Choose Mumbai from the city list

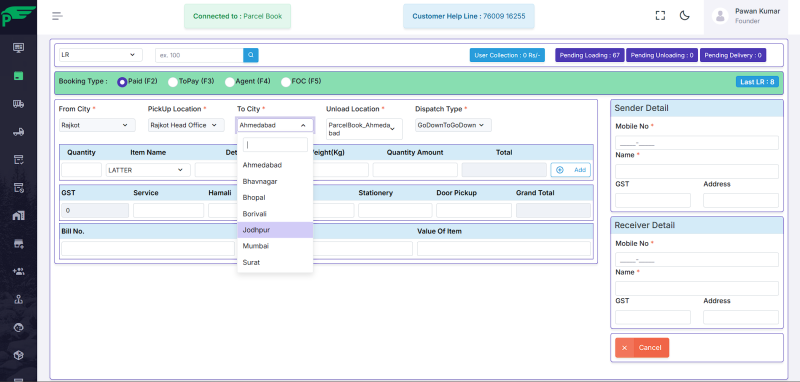tap(275, 246)
